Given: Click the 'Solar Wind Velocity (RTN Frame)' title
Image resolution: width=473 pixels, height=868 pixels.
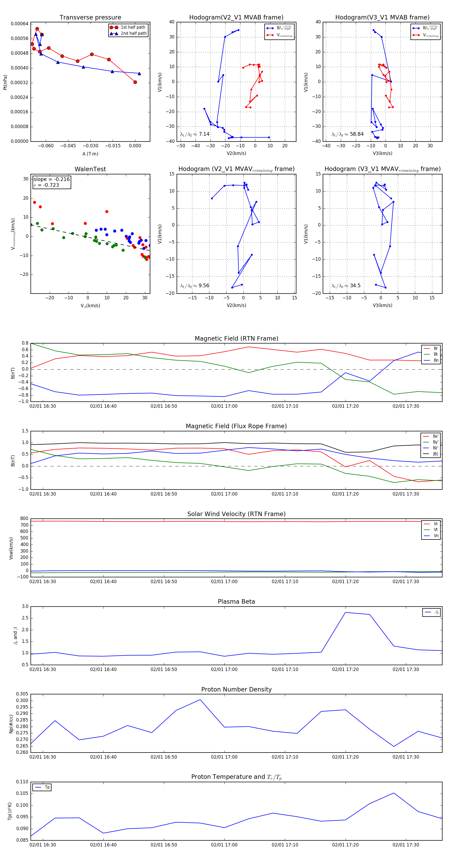Looking at the screenshot, I should [236, 514].
